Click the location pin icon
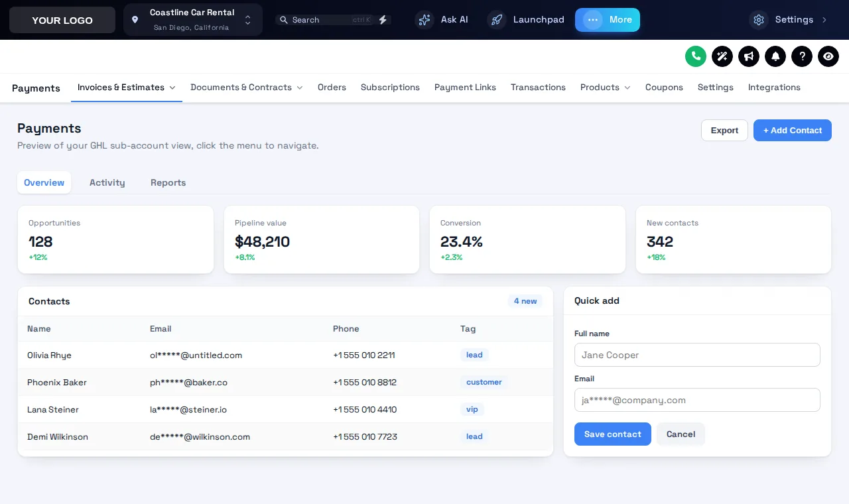This screenshot has width=849, height=504. 135,20
